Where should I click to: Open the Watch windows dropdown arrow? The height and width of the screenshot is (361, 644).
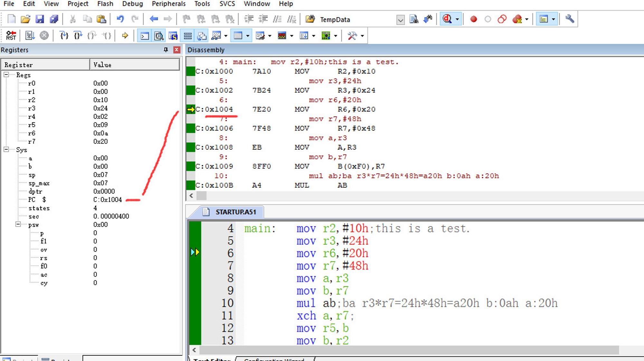[226, 36]
